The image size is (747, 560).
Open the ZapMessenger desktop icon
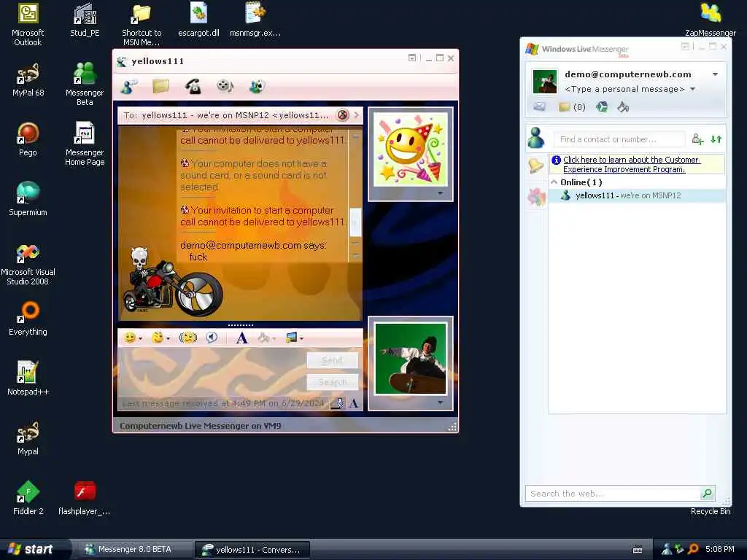coord(711,20)
